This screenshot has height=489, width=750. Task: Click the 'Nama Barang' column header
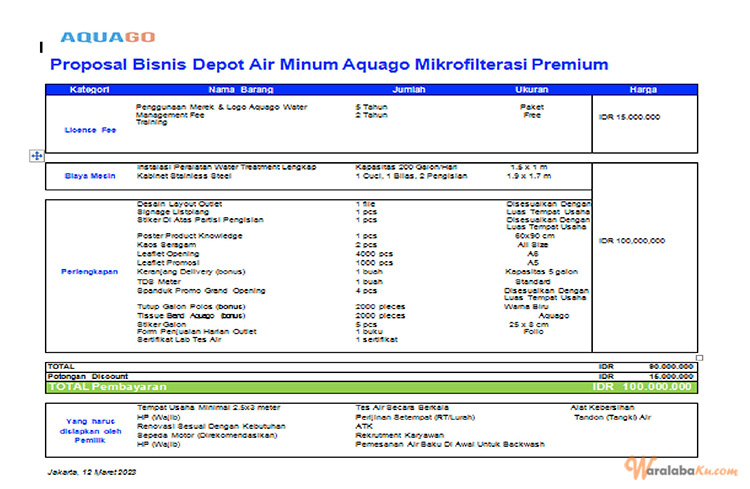tap(241, 89)
